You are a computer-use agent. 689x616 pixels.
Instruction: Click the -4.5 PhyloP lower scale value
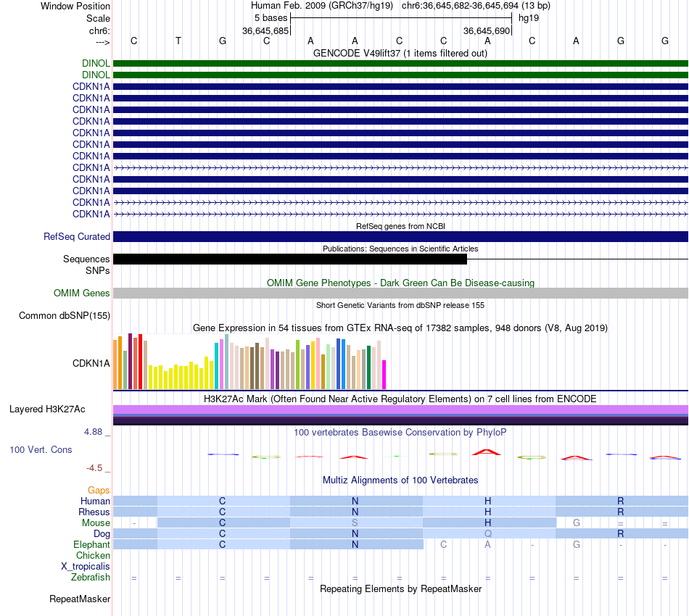click(94, 468)
